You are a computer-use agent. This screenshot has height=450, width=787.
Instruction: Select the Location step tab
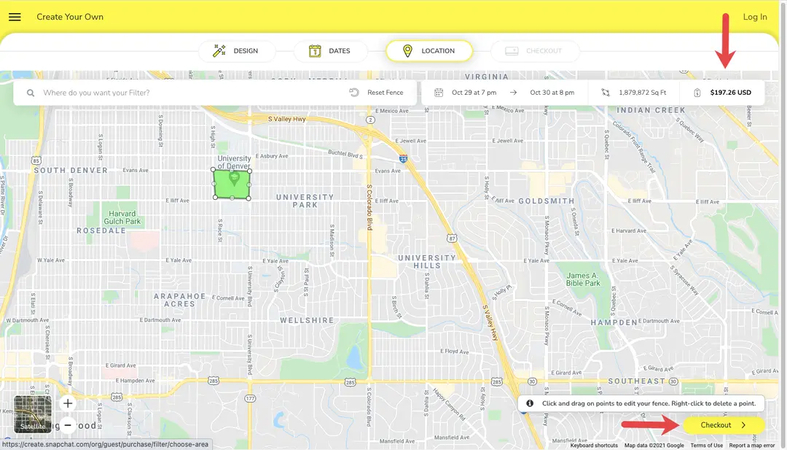point(429,51)
